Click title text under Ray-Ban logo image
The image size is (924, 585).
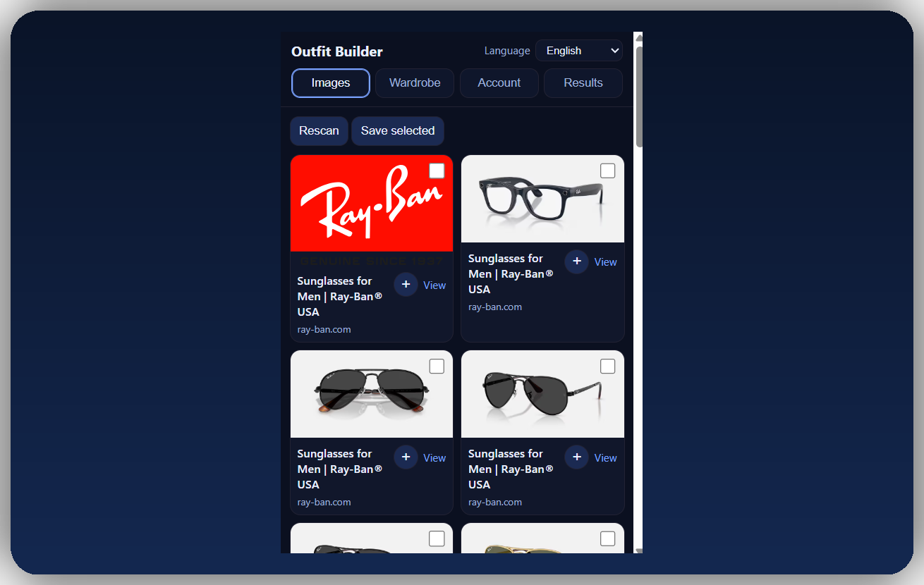click(341, 297)
